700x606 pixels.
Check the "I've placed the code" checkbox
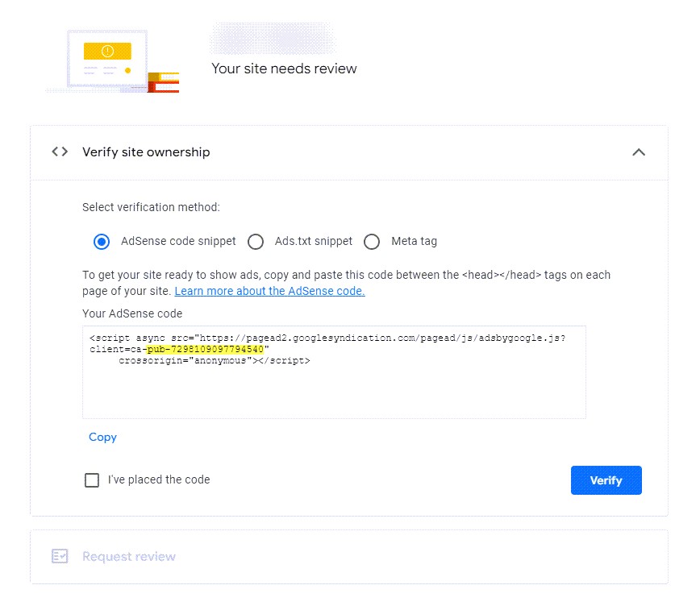point(92,480)
